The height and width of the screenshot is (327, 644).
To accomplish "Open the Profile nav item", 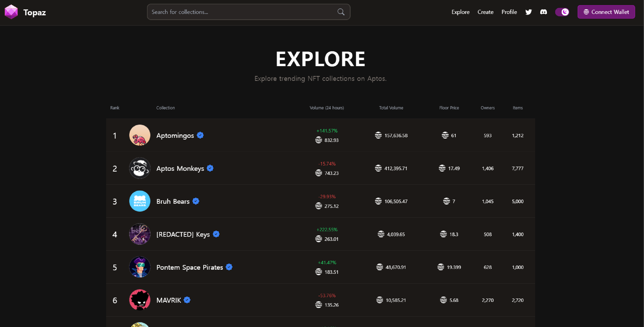I will [x=509, y=12].
